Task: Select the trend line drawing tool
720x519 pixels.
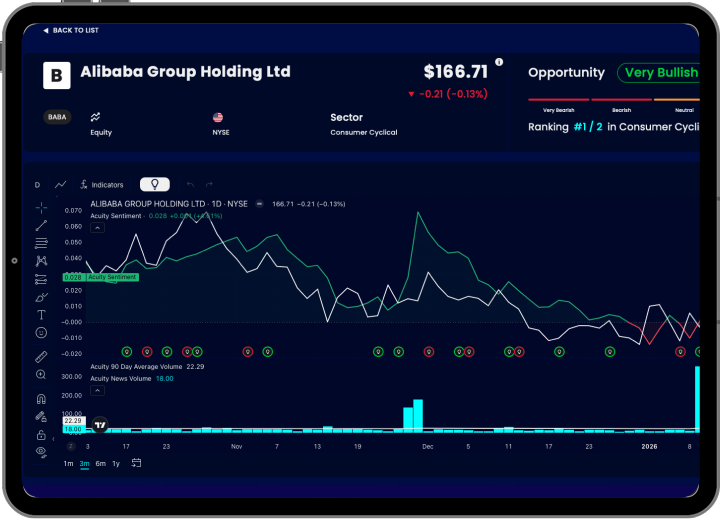Action: [41, 225]
